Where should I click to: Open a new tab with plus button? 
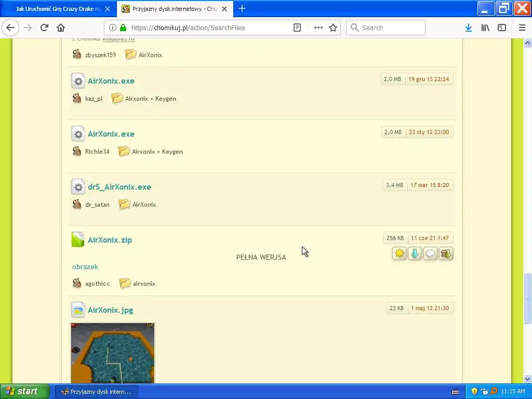pos(242,8)
